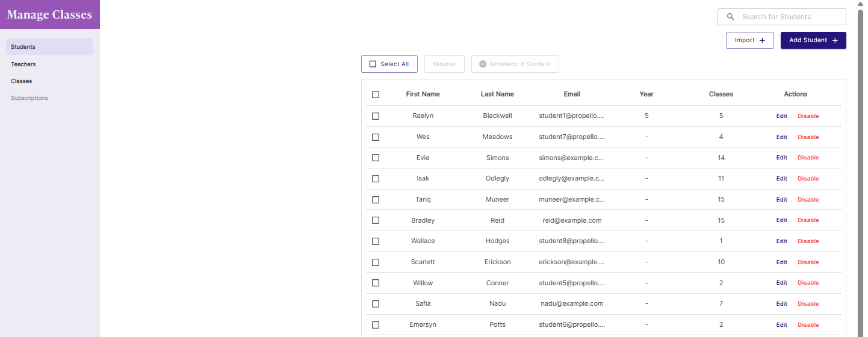
Task: Disable Scarlett Erickson's account
Action: click(808, 262)
